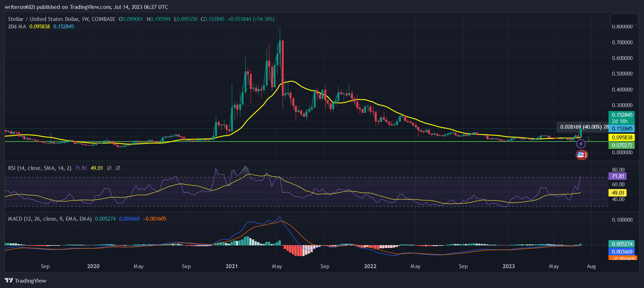This screenshot has height=288, width=644.
Task: Select the RSI indicator legend title
Action: [39, 168]
